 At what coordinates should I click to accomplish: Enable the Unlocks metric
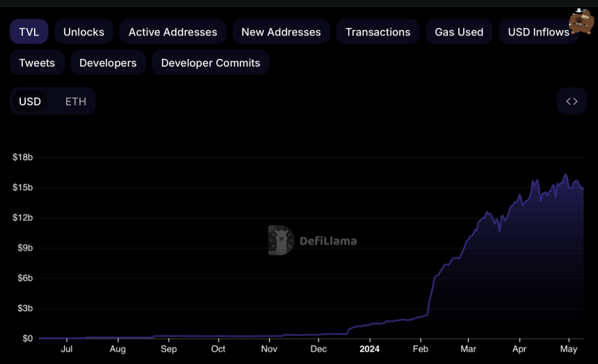click(83, 32)
